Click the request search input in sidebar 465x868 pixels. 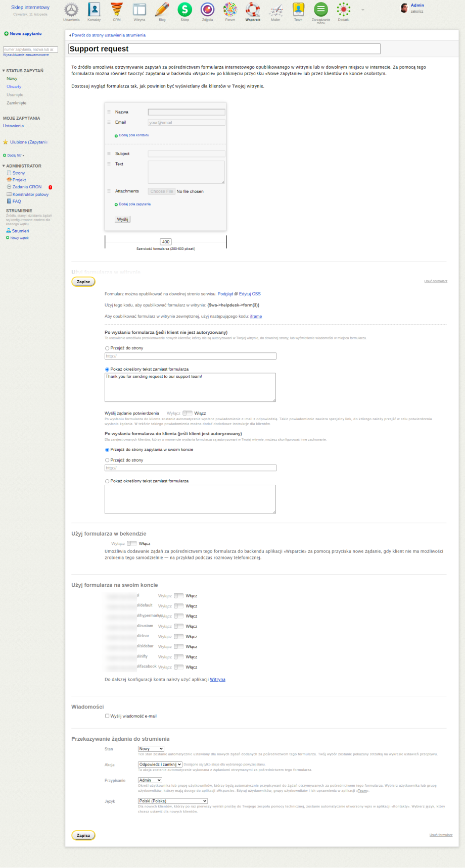(31, 49)
